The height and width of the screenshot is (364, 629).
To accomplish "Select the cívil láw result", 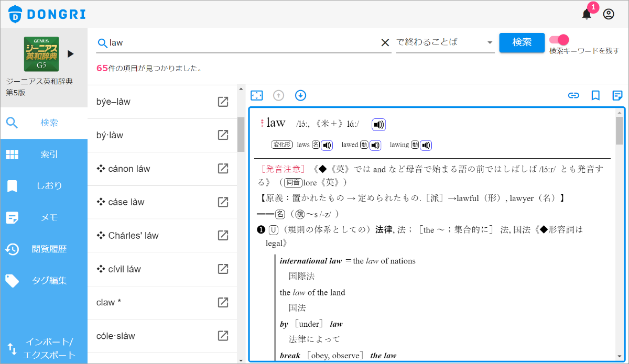I will coord(162,269).
